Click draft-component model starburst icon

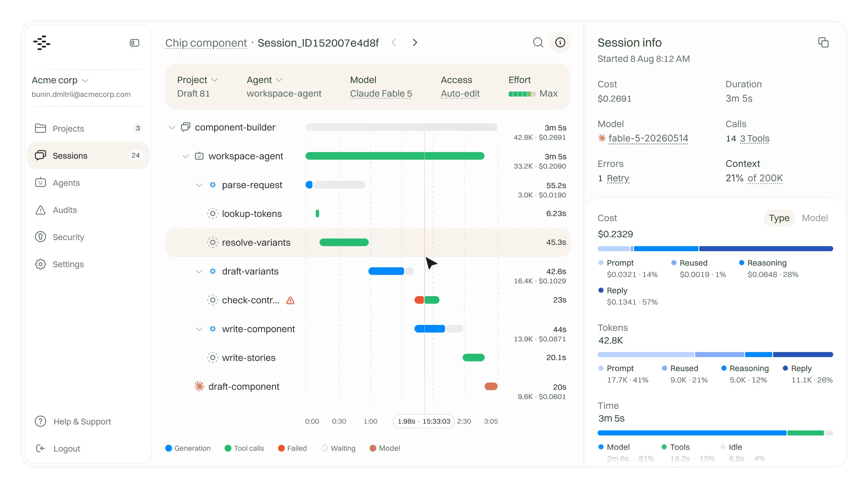coord(199,386)
